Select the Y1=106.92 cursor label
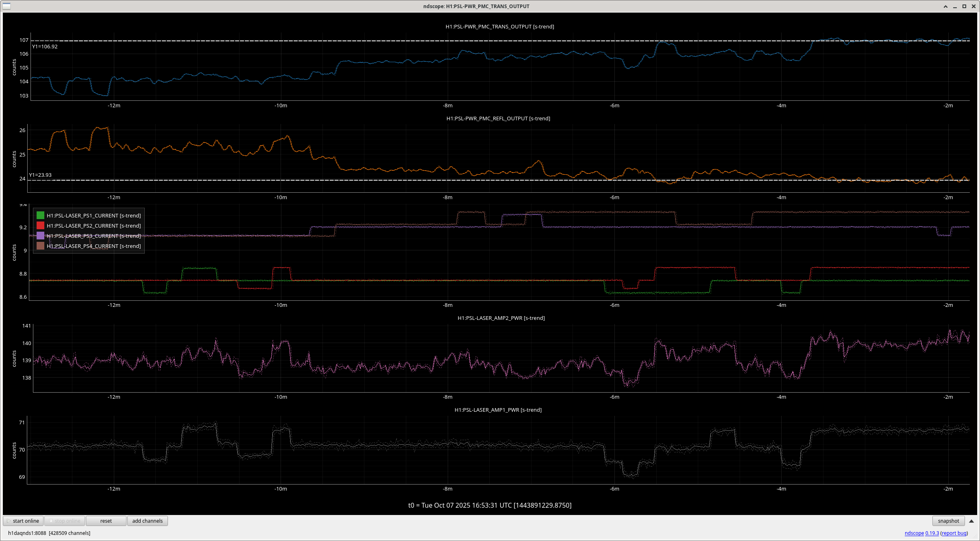Viewport: 980px width, 541px height. pos(45,46)
